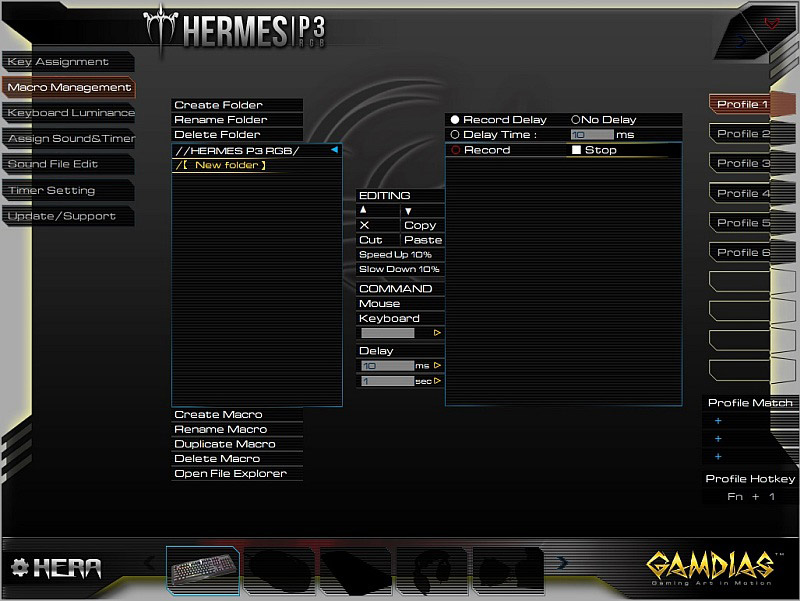
Task: Click the Fn + 1 profile hotkey
Action: coord(751,497)
